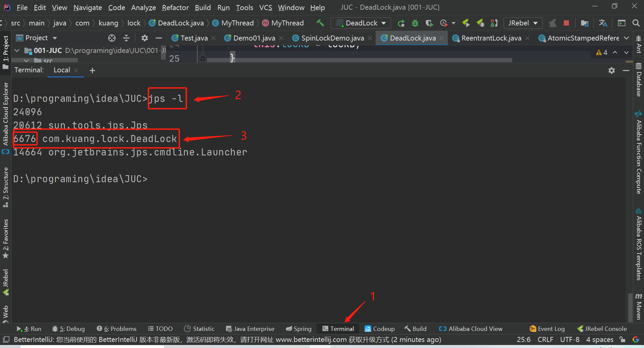Image resolution: width=644 pixels, height=348 pixels.
Task: Toggle the Alibaba Cloud Explorer sidebar
Action: pos(5,118)
